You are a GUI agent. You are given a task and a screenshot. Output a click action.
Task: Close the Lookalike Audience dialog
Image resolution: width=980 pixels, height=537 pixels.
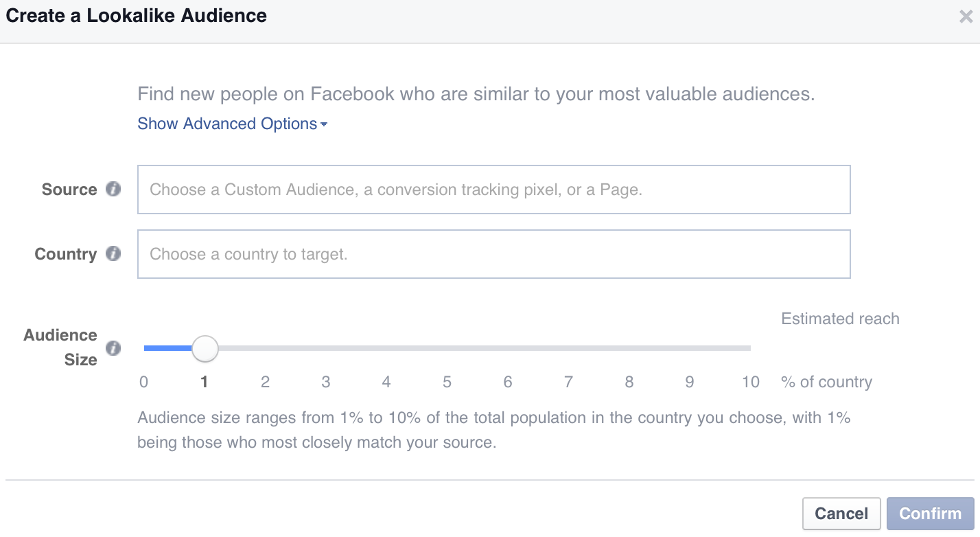[x=966, y=17]
